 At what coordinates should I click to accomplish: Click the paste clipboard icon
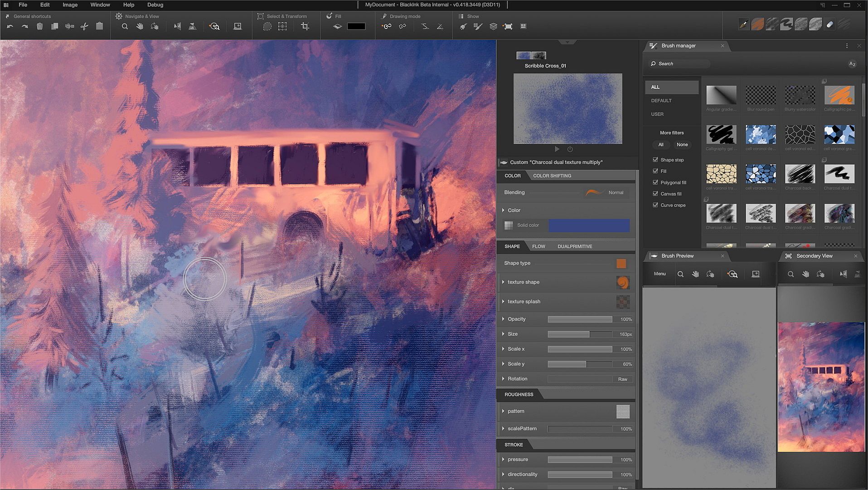coord(100,26)
